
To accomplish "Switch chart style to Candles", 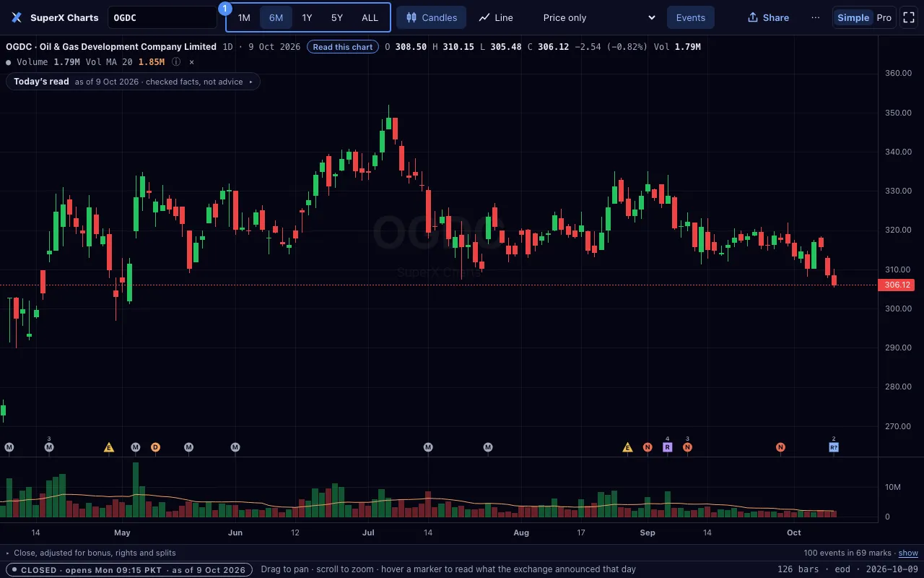I will point(432,17).
